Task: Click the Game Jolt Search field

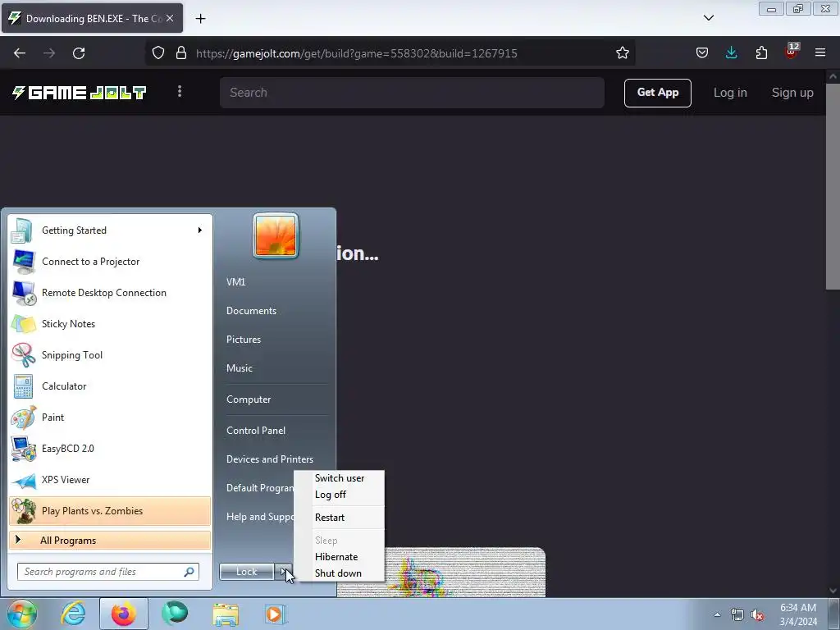Action: click(x=412, y=92)
